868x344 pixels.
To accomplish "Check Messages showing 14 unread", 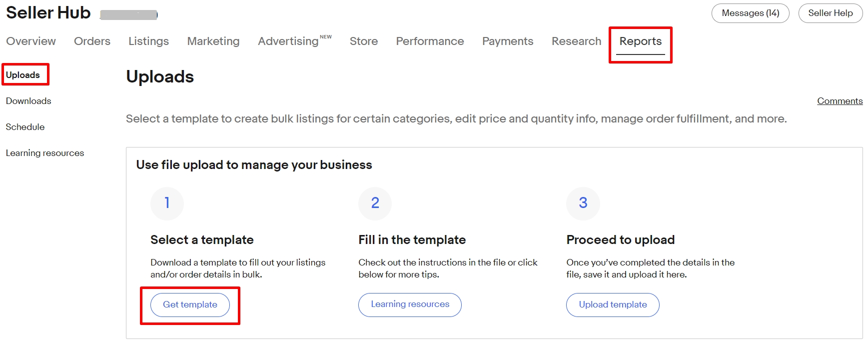I will [750, 13].
